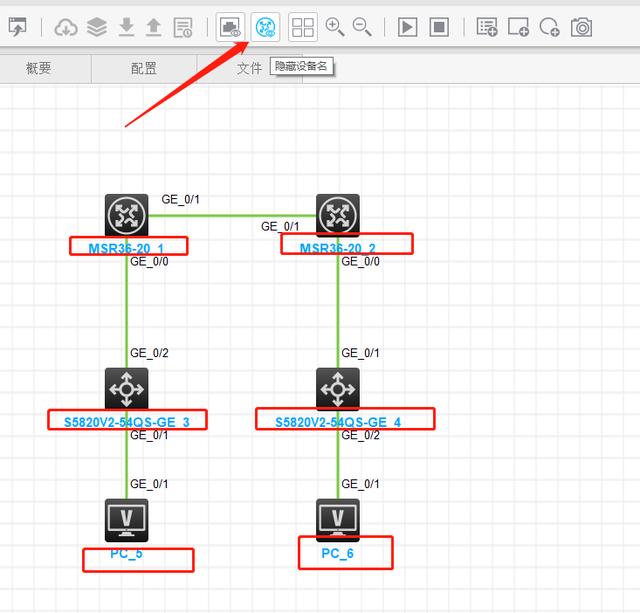Stop all devices with stop button
Screen dimensions: 640x613
pos(439,27)
